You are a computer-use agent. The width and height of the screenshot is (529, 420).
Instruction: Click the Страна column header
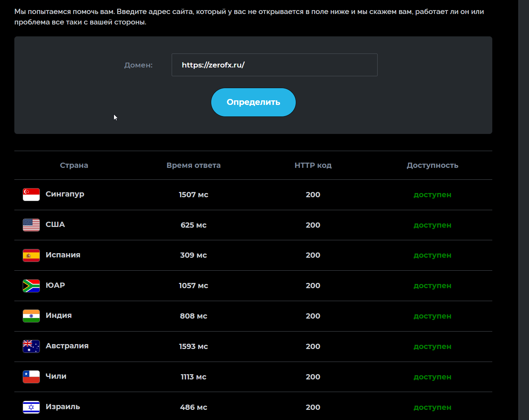[x=74, y=165]
